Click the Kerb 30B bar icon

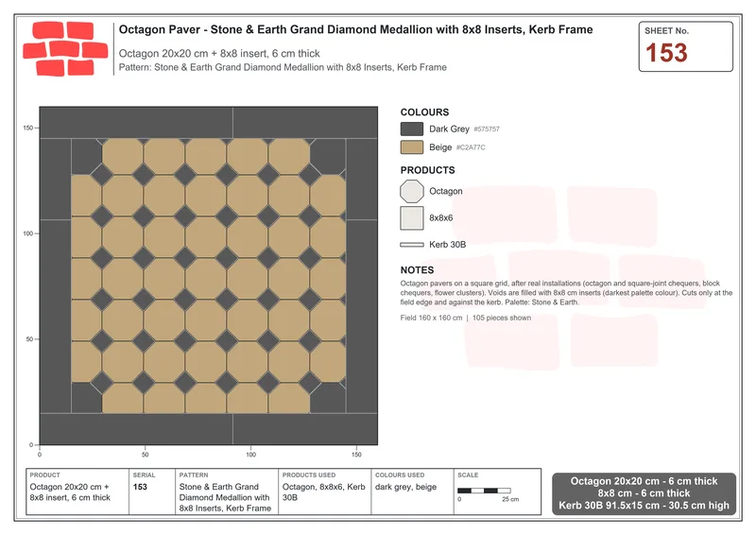(412, 245)
